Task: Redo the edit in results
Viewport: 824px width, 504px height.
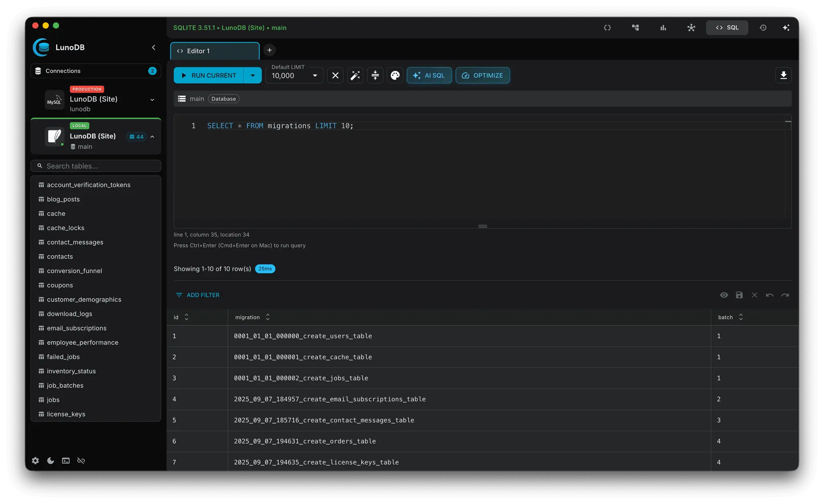Action: click(785, 295)
